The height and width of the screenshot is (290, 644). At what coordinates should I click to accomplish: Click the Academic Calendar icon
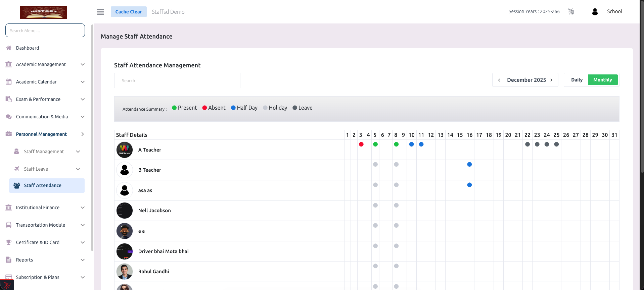point(9,82)
